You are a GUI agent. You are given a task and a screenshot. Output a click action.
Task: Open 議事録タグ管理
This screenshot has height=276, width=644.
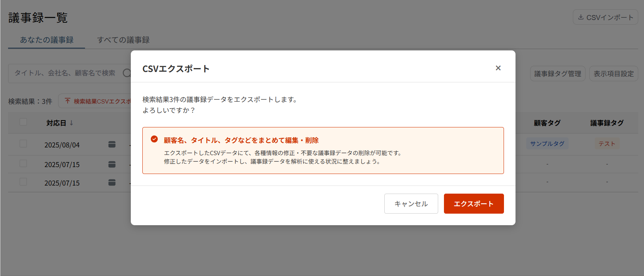[557, 74]
